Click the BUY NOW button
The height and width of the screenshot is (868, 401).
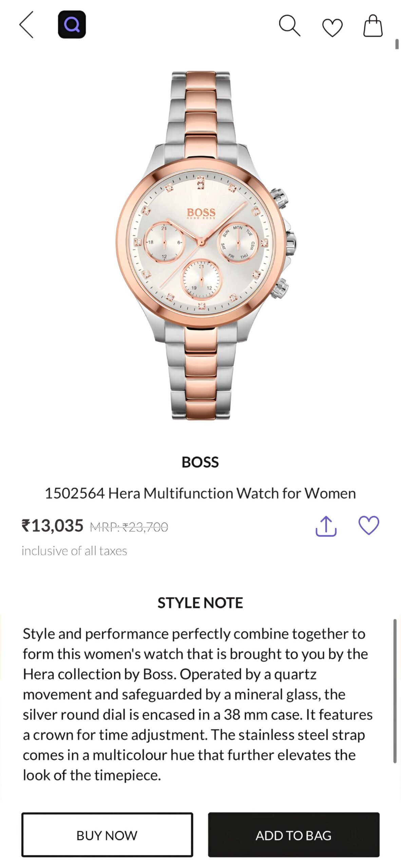tap(107, 835)
